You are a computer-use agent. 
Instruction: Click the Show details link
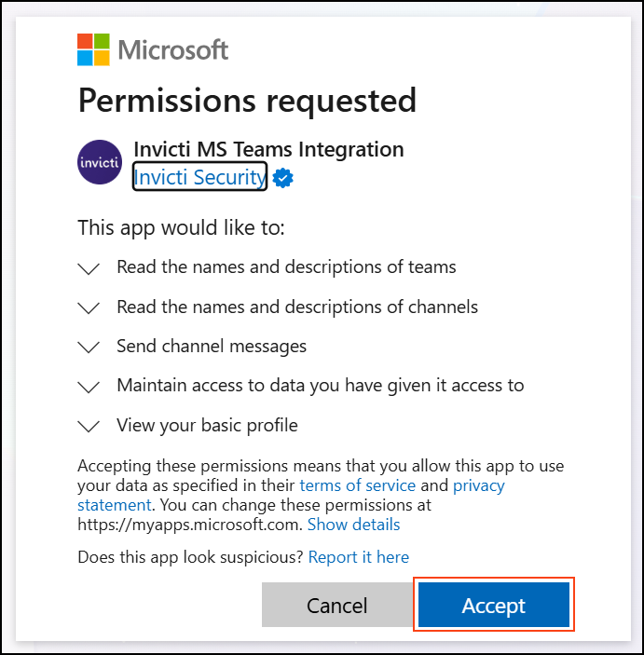(x=353, y=525)
